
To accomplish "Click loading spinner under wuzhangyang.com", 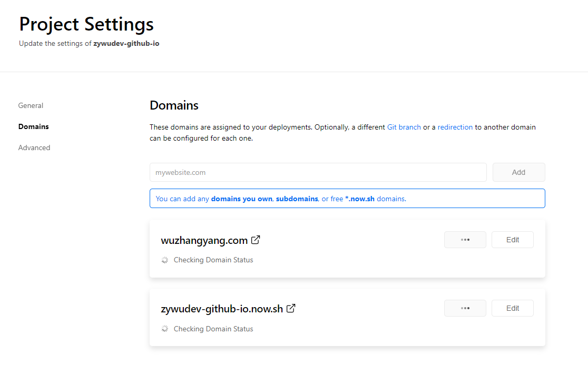I will pyautogui.click(x=165, y=260).
